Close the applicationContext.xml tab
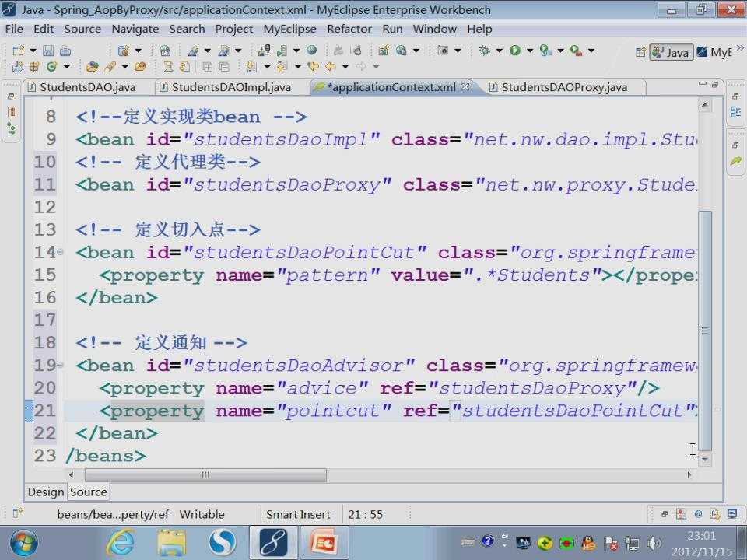The image size is (747, 560). pyautogui.click(x=465, y=86)
